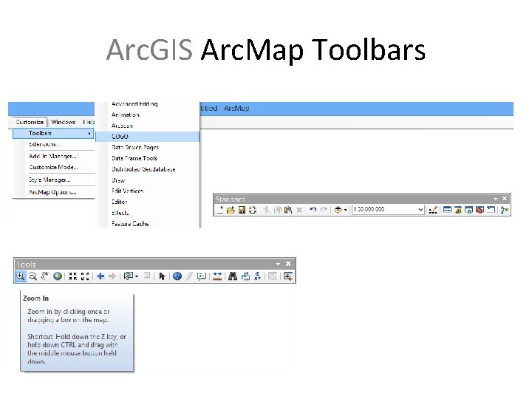Open the Search window icon

click(x=469, y=210)
